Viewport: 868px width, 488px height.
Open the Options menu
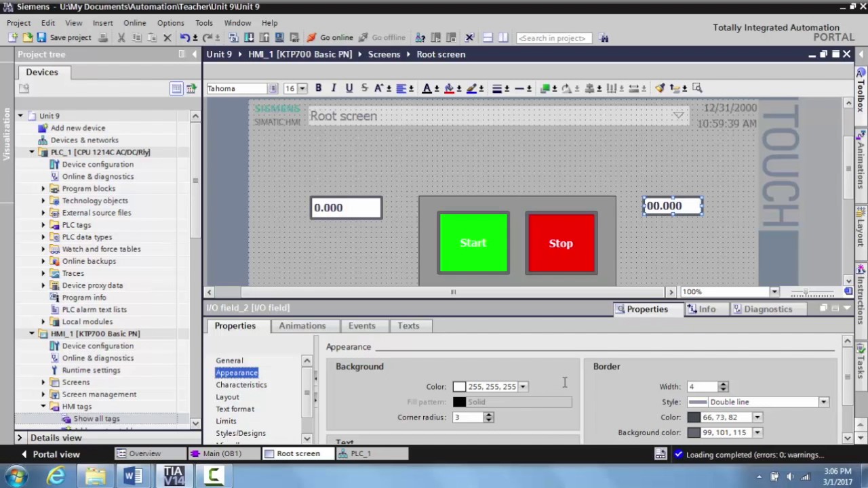170,23
